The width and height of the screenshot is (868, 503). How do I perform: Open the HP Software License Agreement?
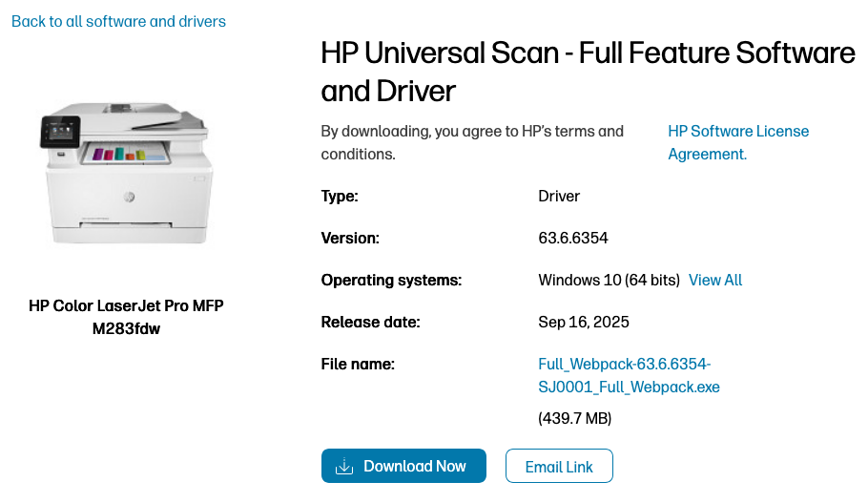[737, 142]
